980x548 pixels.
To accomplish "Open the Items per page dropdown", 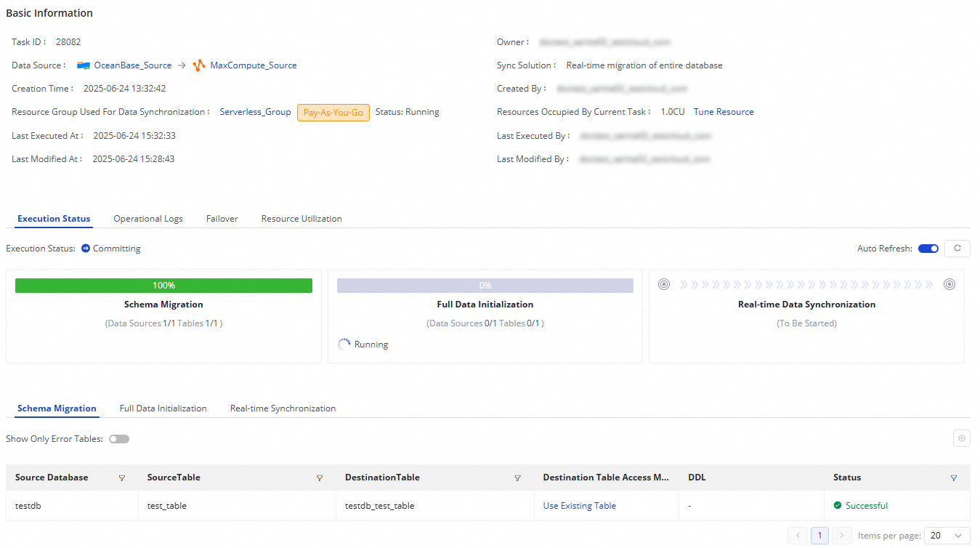I will click(947, 536).
